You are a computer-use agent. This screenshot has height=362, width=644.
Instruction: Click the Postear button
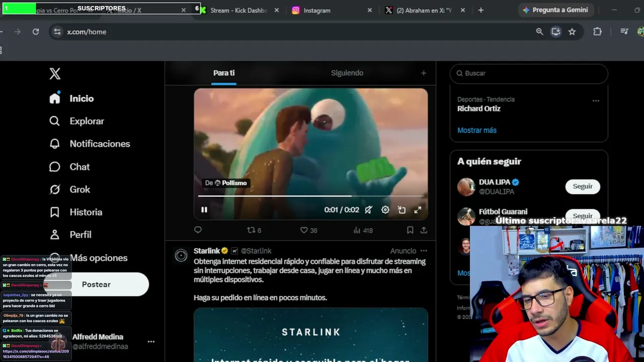click(x=96, y=285)
